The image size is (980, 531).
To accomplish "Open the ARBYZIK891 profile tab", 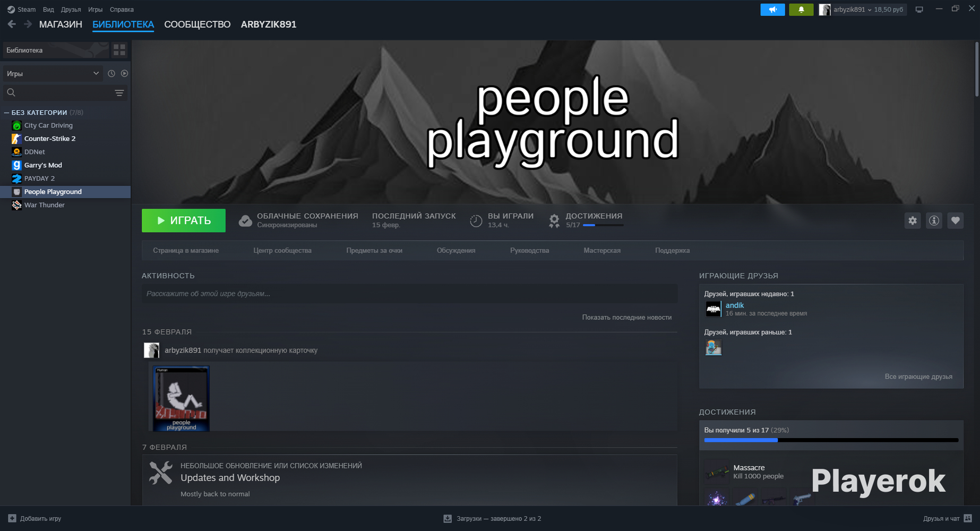I will 269,24.
